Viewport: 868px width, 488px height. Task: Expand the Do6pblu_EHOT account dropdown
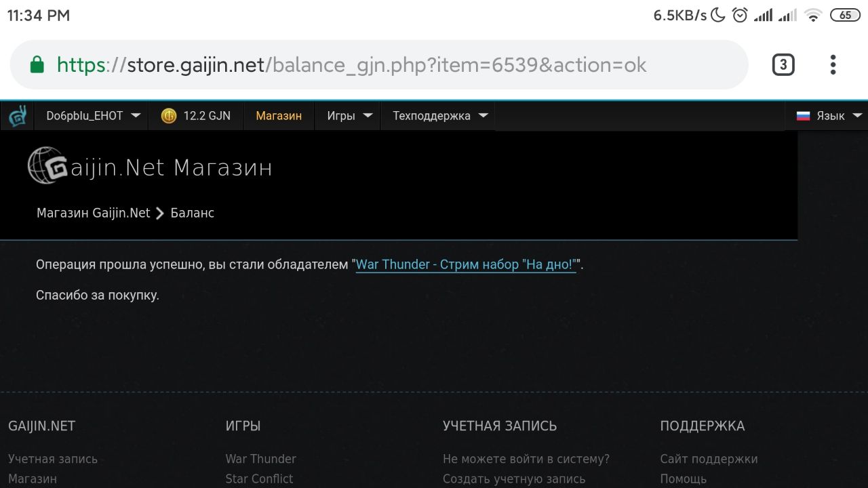(x=94, y=116)
